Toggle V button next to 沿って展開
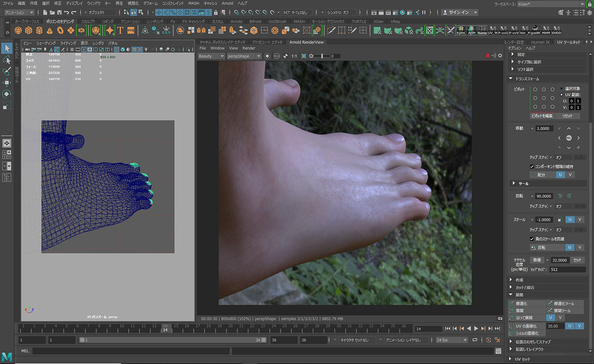Screen dimensions: 594x364 [x=559, y=318]
